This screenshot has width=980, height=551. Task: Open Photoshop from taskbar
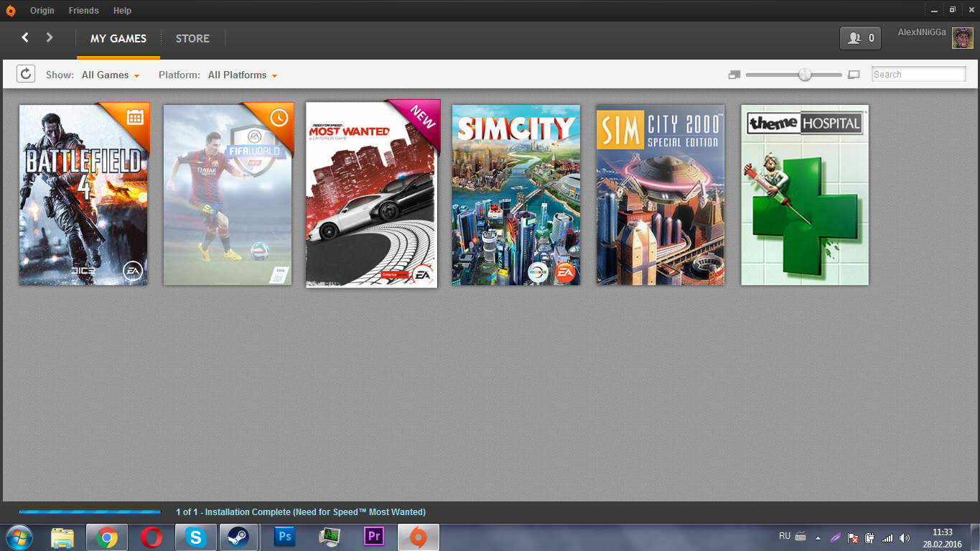[284, 537]
